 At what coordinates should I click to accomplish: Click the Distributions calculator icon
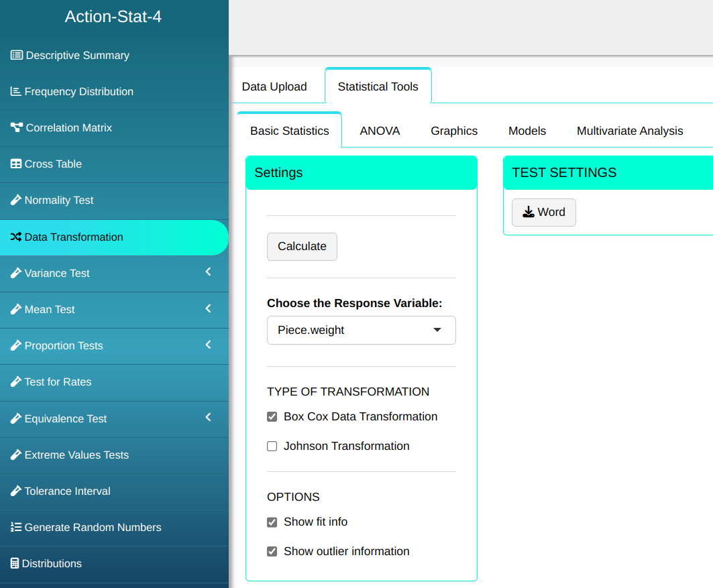click(15, 564)
